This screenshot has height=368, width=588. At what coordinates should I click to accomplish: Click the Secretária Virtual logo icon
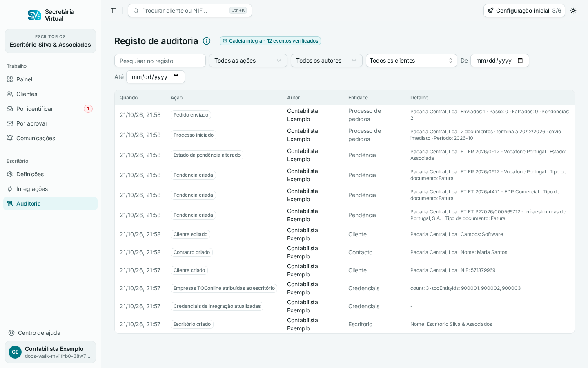coord(34,15)
